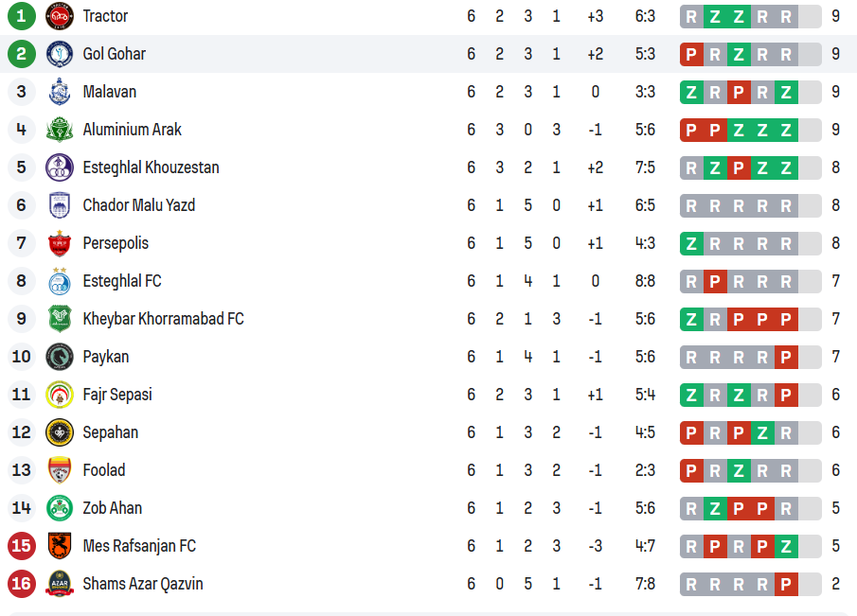Select the Zob Ahan green crest

pos(60,508)
